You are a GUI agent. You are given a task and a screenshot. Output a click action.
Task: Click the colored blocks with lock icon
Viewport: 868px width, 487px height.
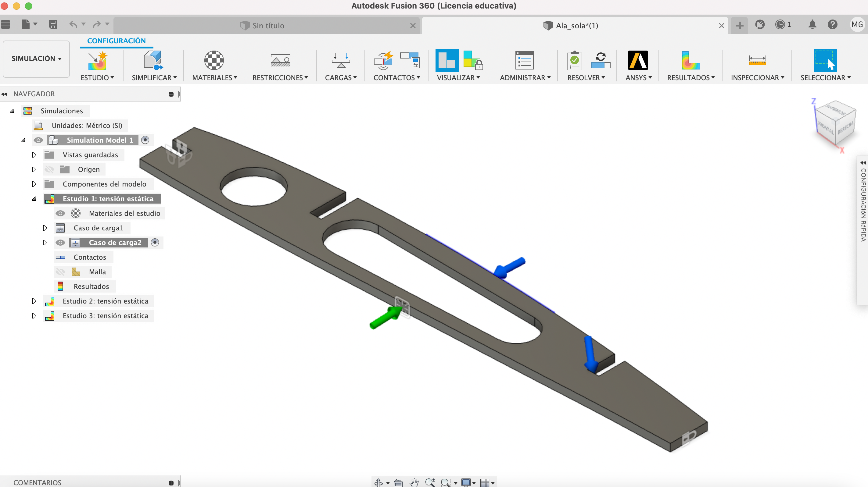click(473, 61)
